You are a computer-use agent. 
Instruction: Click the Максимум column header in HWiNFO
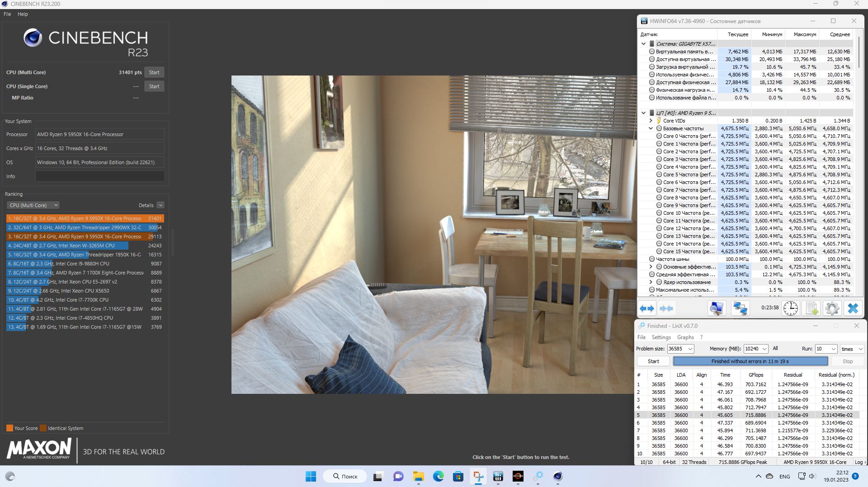805,34
